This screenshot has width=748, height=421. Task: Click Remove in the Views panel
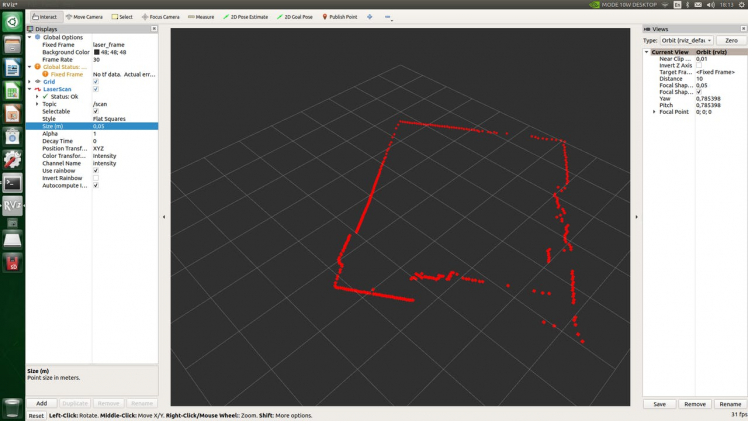pos(695,404)
